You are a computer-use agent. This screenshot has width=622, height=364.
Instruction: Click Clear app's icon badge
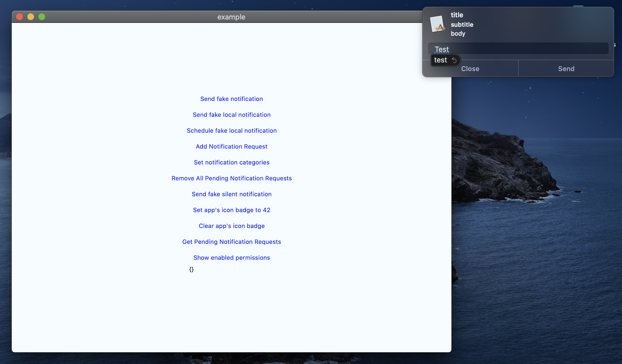point(231,226)
